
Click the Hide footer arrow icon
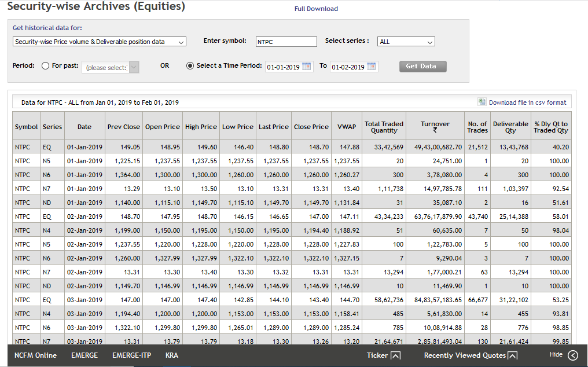(x=573, y=355)
